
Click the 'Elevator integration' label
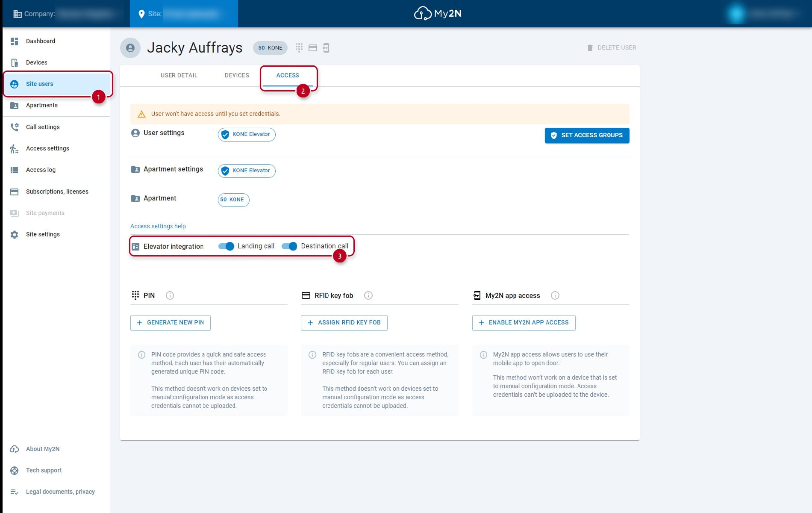pyautogui.click(x=174, y=247)
